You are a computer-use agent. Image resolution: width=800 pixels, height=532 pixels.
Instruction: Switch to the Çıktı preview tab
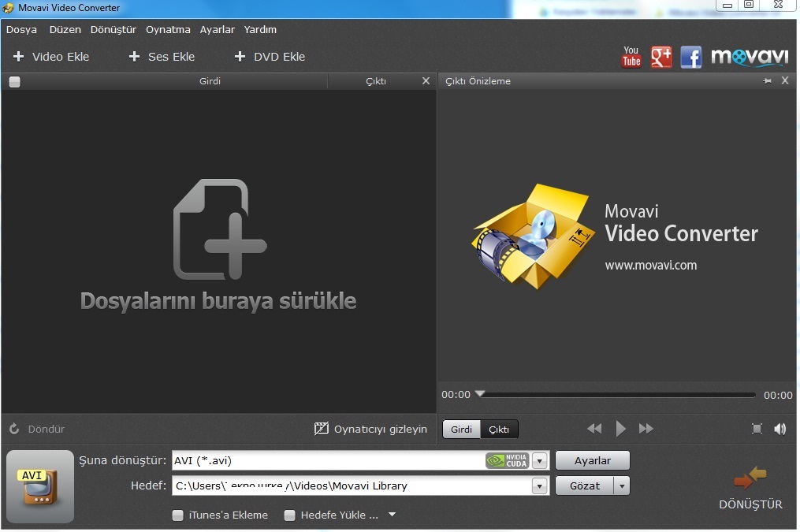500,430
